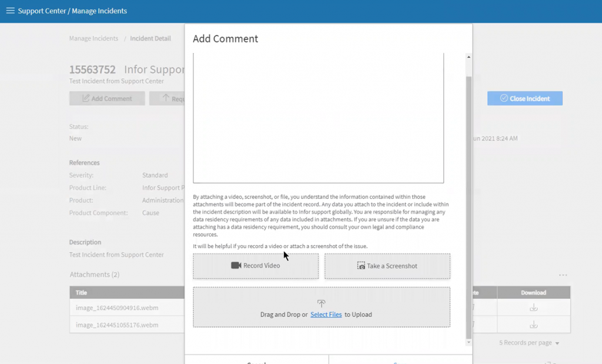
Task: Click the camera icon on Take a Screenshot
Action: (x=361, y=266)
